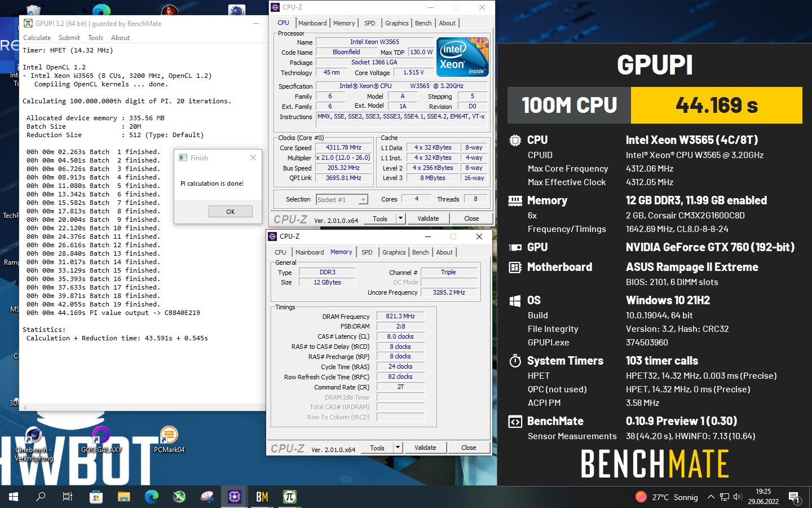812x508 pixels.
Task: Open About menu in GPUPI
Action: (120, 38)
